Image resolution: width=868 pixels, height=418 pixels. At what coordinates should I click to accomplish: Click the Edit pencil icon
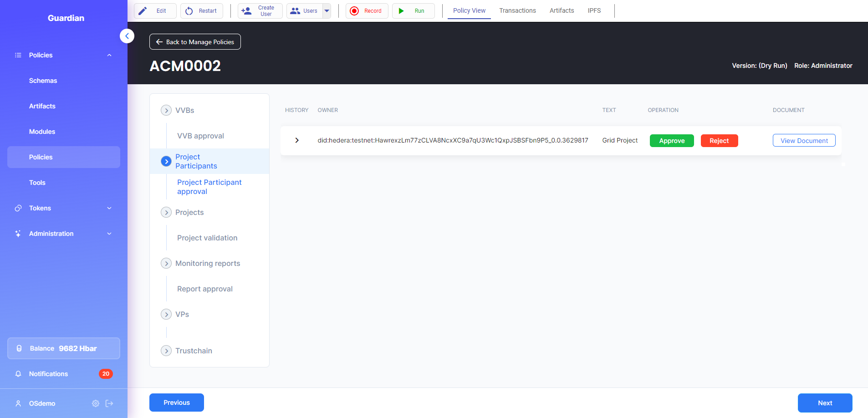pyautogui.click(x=143, y=11)
